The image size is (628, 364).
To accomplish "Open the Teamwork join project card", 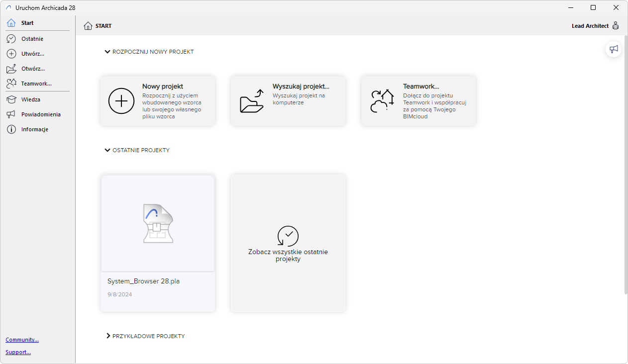I will point(419,100).
